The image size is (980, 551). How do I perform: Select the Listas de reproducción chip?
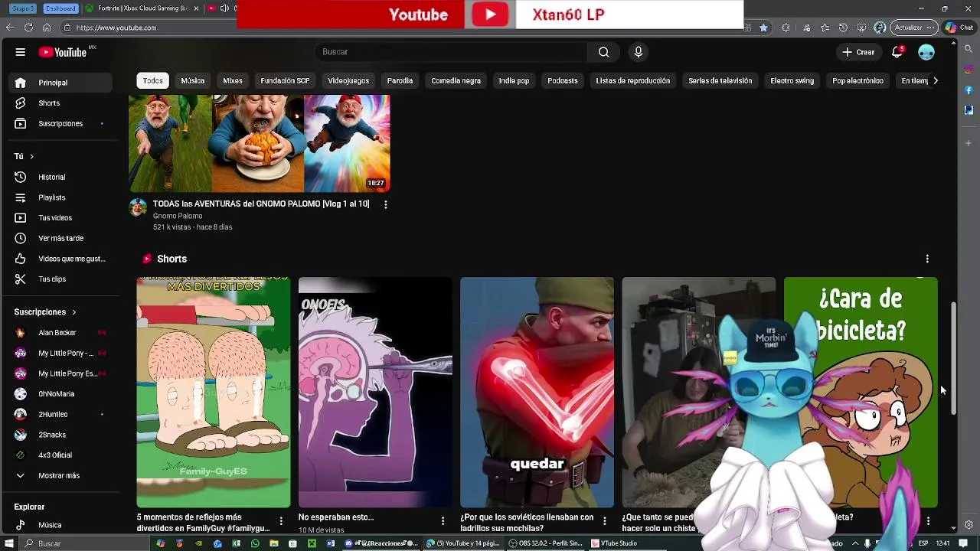(x=632, y=80)
